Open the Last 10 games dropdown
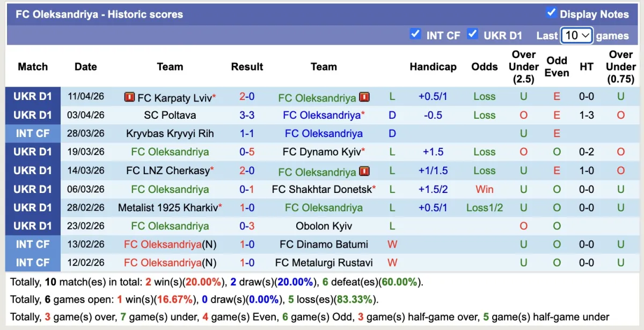This screenshot has width=644, height=330. 577,35
